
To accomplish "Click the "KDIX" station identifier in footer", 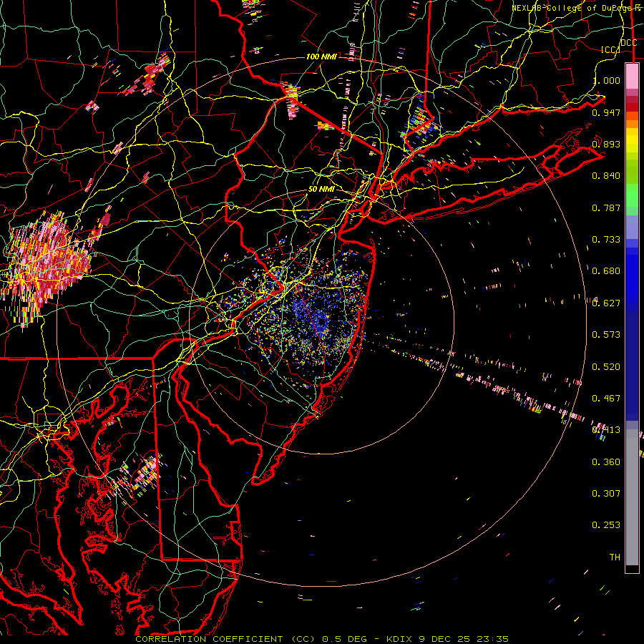I will pos(401,639).
